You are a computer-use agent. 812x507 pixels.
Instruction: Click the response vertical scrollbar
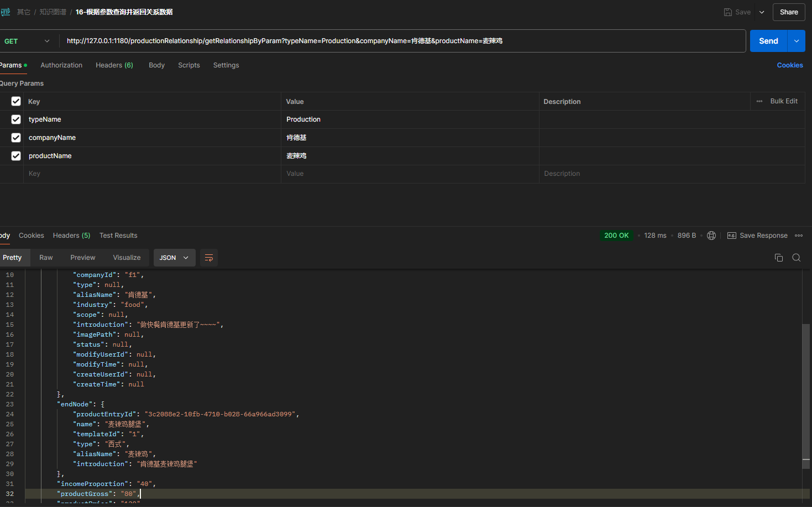click(806, 395)
